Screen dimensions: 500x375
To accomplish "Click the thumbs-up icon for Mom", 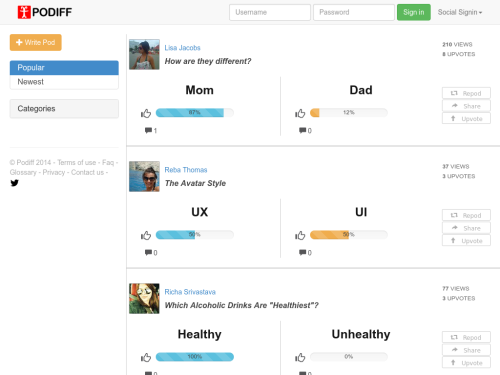I will pyautogui.click(x=146, y=113).
